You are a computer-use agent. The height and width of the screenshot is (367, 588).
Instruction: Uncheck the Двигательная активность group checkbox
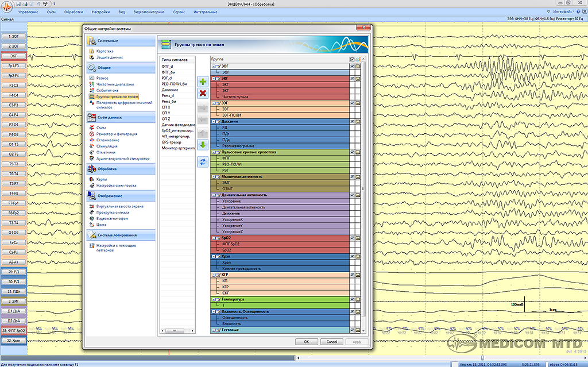click(x=352, y=195)
